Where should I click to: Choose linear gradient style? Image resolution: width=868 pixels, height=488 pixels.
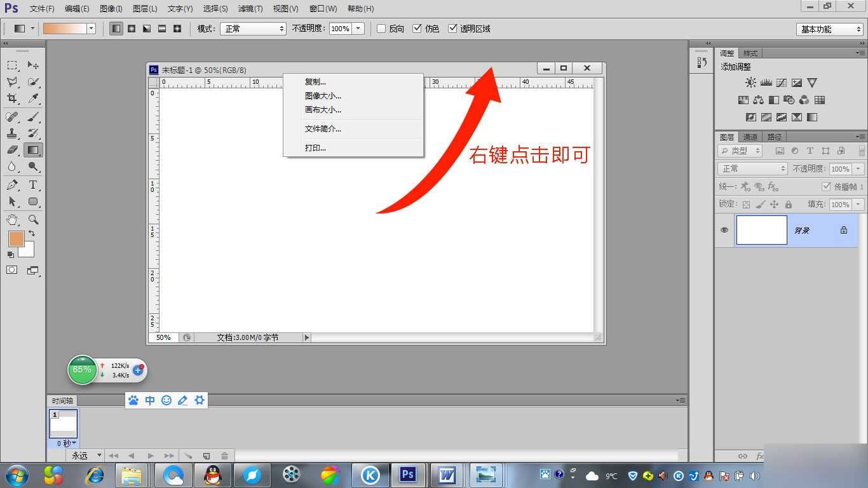[116, 29]
